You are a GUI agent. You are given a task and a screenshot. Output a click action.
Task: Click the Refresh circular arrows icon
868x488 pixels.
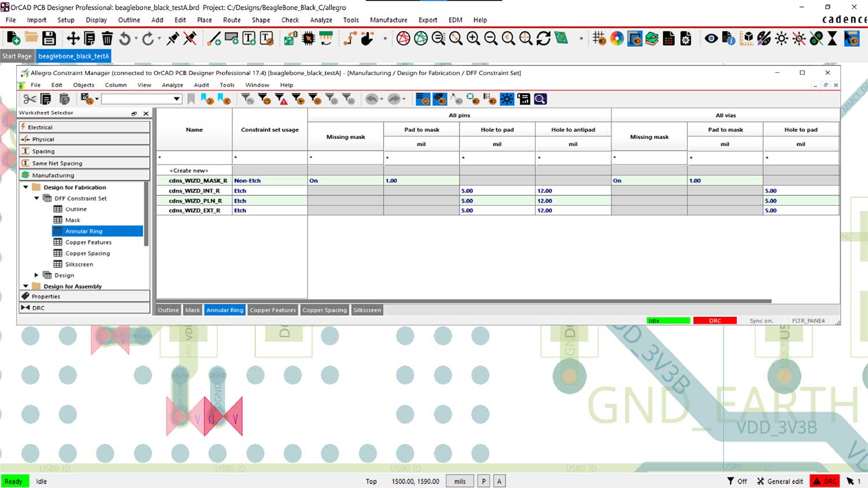[543, 38]
